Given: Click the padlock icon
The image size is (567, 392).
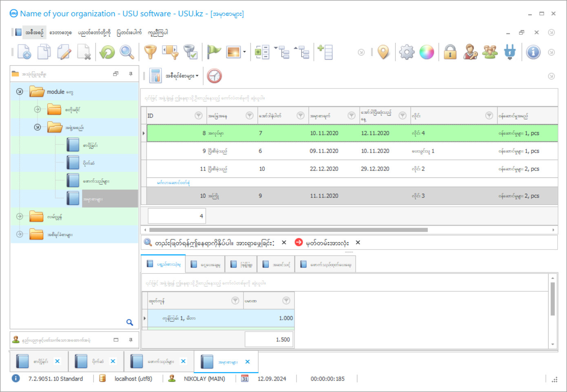Looking at the screenshot, I should click(x=450, y=52).
